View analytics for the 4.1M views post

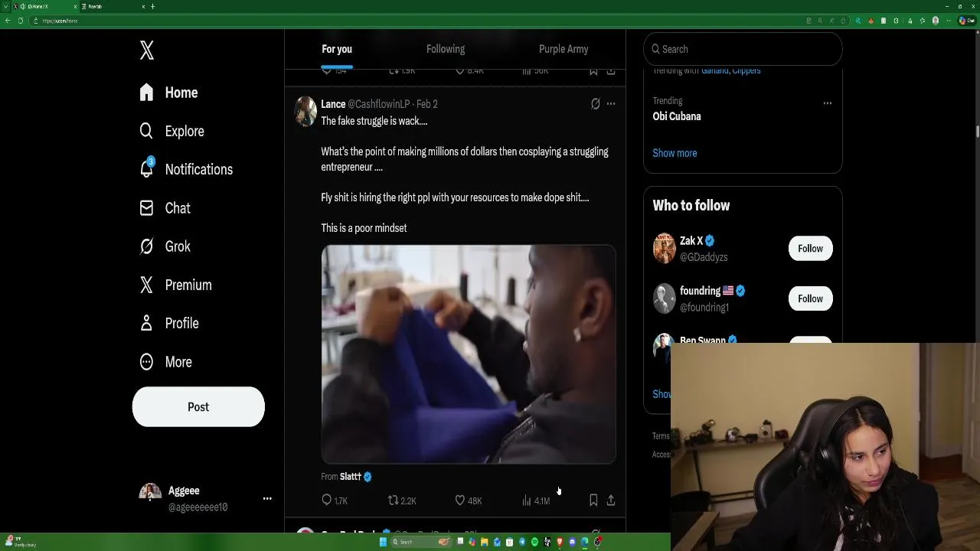tap(535, 500)
